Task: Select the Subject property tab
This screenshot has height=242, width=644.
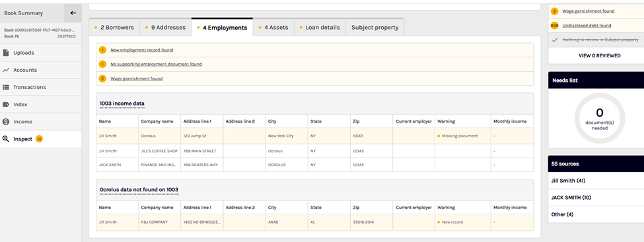Action: (x=375, y=28)
